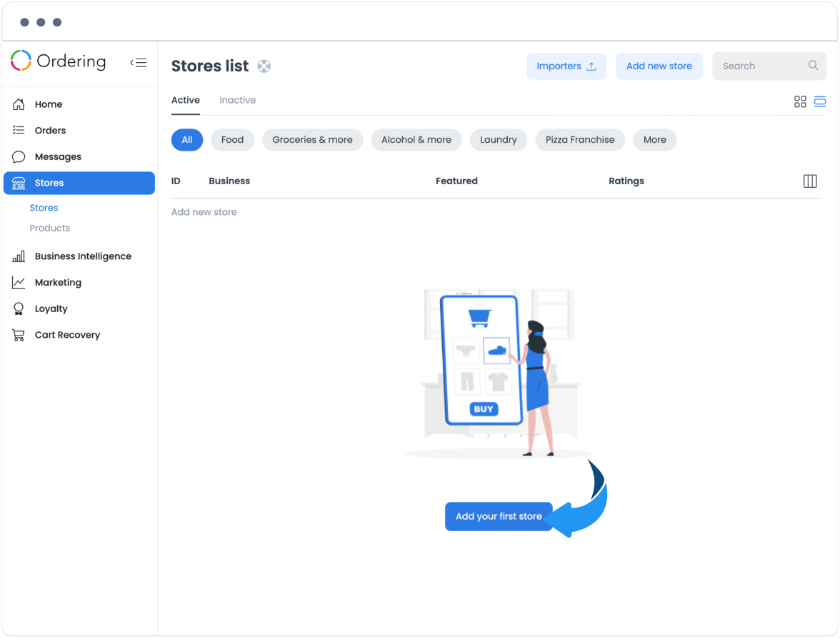Screen dimensions: 840x639
Task: Focus the Search input field
Action: (769, 66)
